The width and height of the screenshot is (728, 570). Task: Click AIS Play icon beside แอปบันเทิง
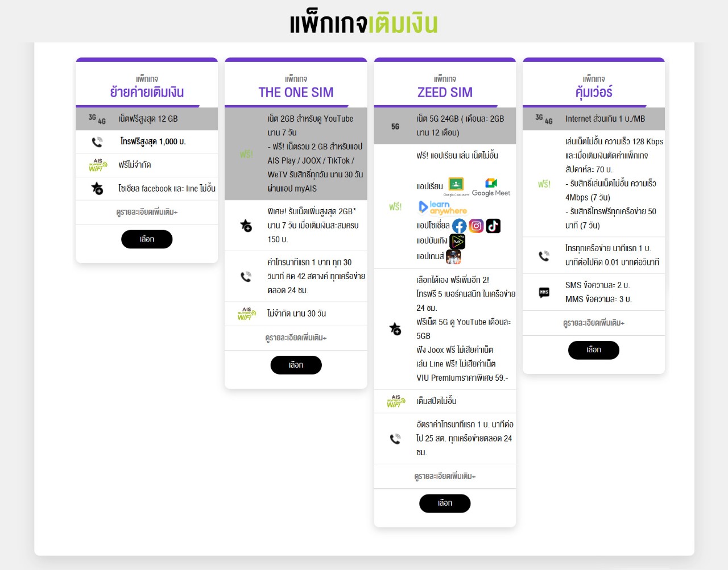point(457,241)
